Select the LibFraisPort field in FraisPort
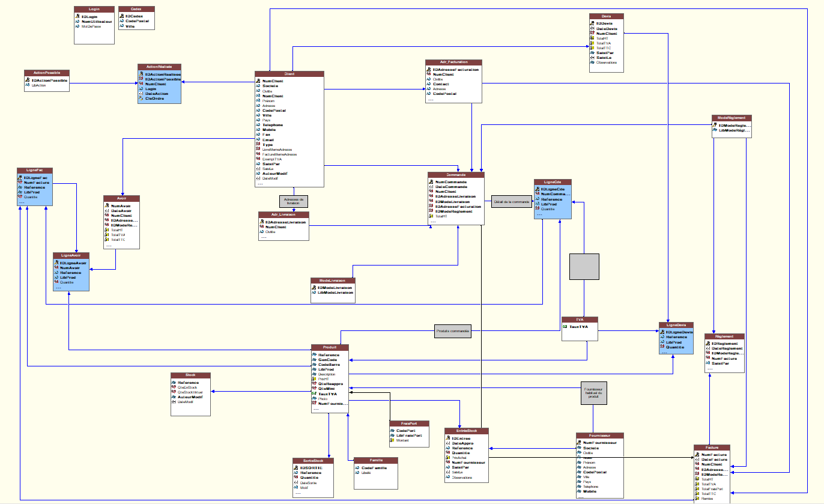 point(410,436)
